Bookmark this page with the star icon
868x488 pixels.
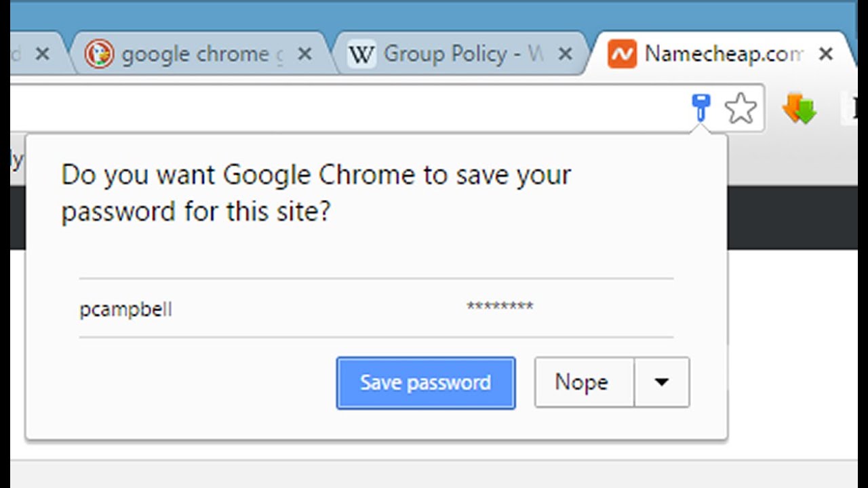(740, 108)
